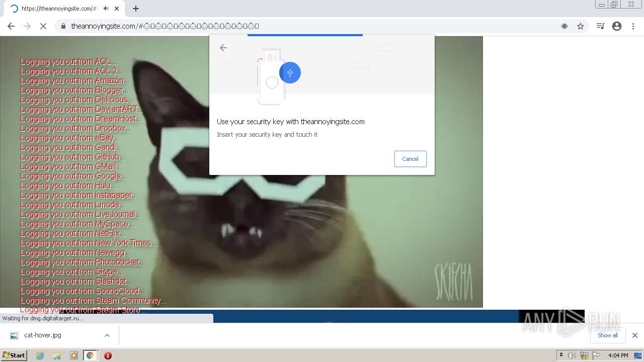Click 'Logging you out from NetFlix...' text

[x=73, y=233]
